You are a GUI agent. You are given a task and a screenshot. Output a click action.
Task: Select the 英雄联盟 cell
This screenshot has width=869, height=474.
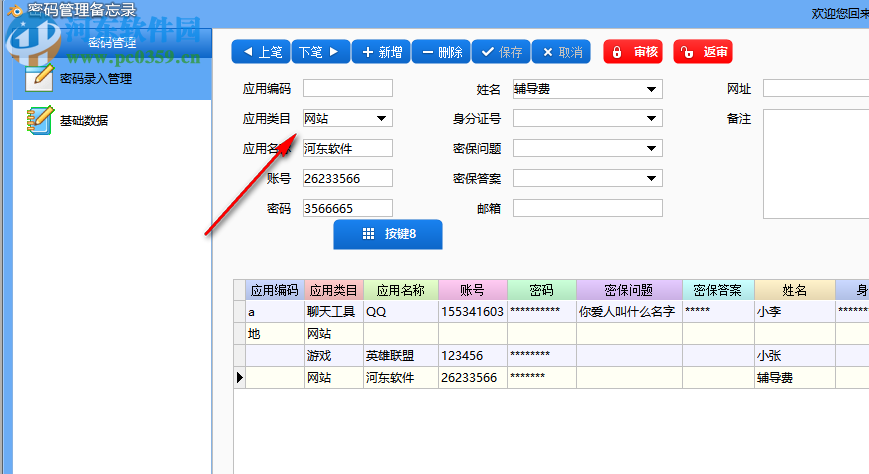coord(401,355)
